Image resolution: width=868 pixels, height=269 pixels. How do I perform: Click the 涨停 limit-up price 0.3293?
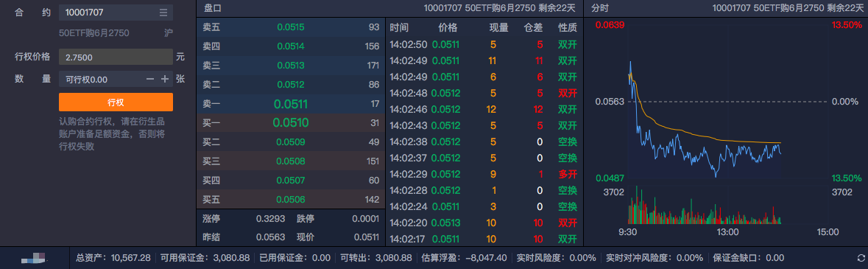tap(271, 219)
